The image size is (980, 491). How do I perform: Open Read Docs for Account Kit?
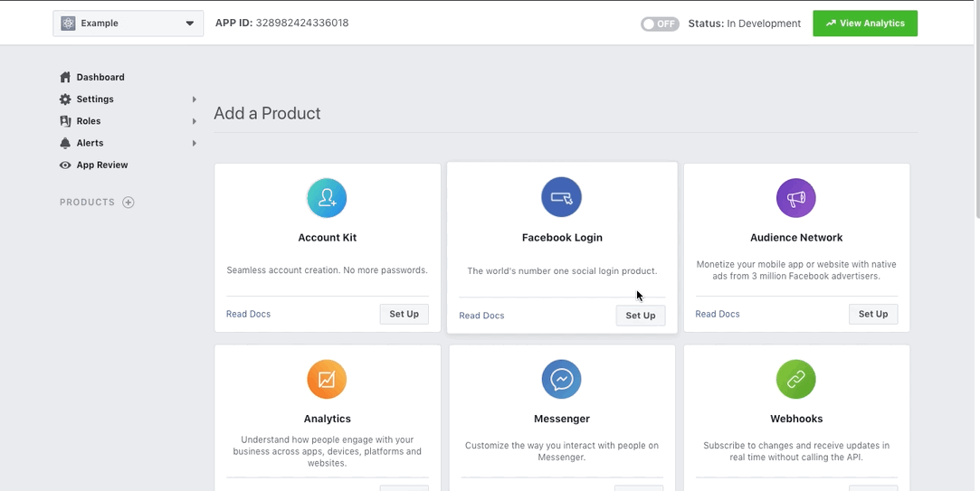click(248, 314)
